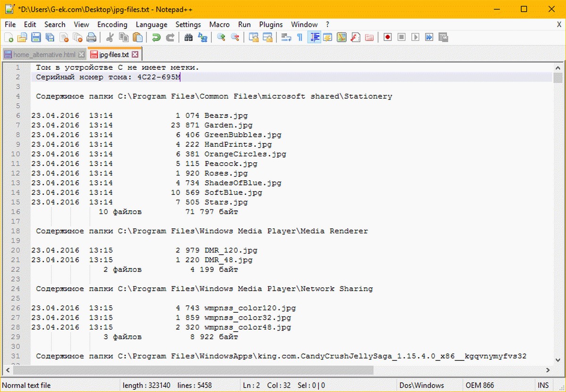The height and width of the screenshot is (392, 566).
Task: Start macro recording with red button
Action: click(388, 37)
